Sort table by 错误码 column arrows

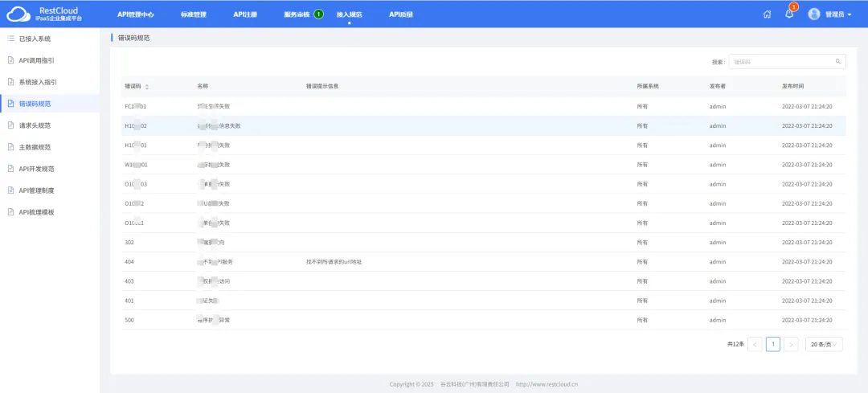tap(147, 87)
